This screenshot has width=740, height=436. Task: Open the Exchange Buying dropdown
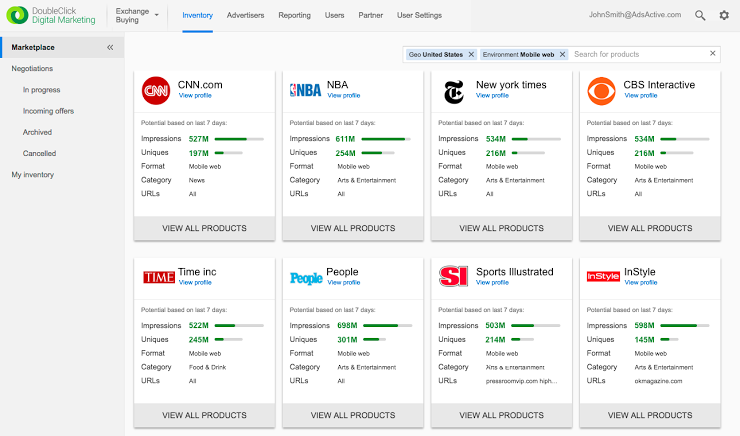tap(137, 16)
